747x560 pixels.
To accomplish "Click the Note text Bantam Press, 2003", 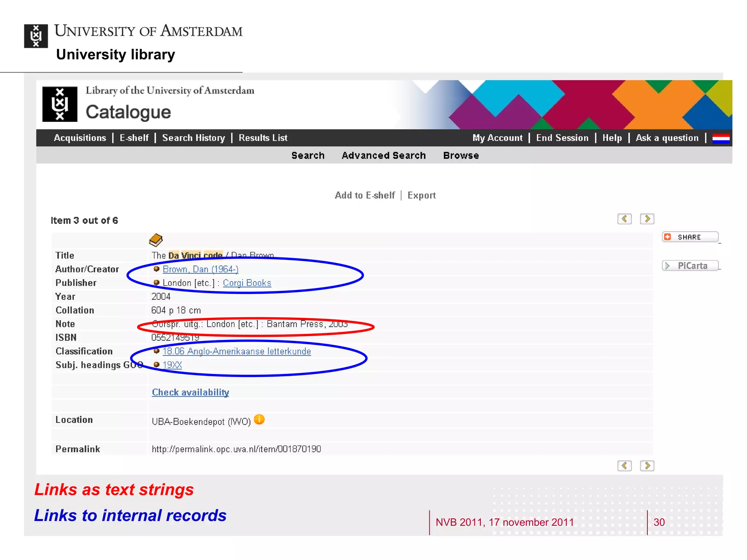I will click(x=307, y=324).
